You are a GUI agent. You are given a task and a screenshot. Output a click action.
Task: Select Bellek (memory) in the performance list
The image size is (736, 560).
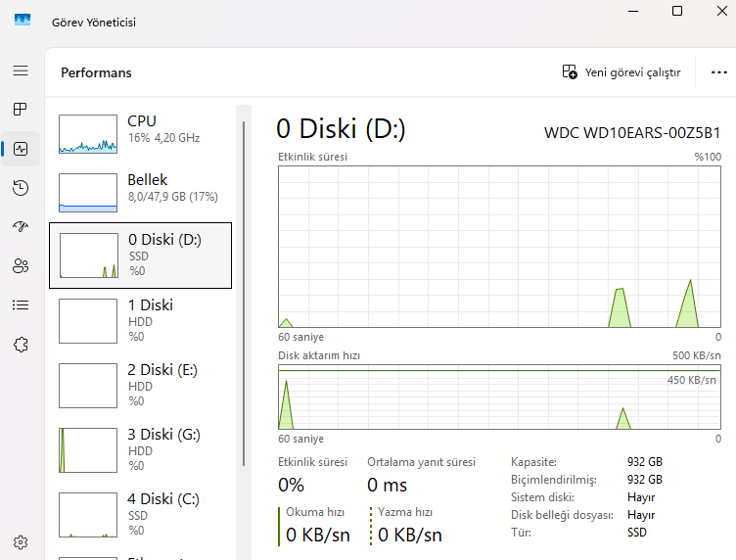[140, 193]
